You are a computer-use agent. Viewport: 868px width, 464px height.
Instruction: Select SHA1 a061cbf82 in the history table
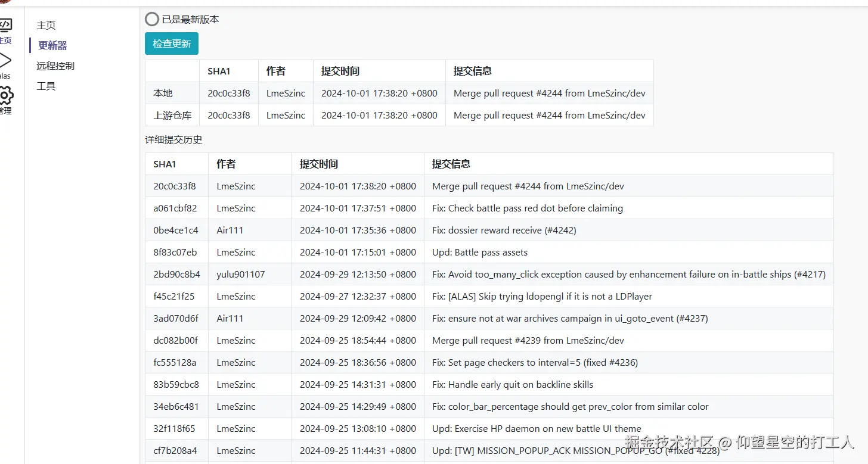click(175, 208)
